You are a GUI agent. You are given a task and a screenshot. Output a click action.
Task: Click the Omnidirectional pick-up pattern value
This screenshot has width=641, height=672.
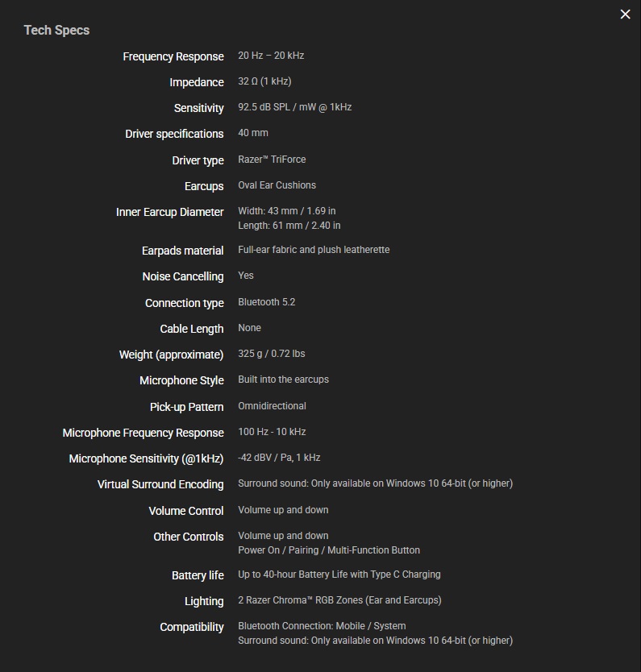click(272, 406)
